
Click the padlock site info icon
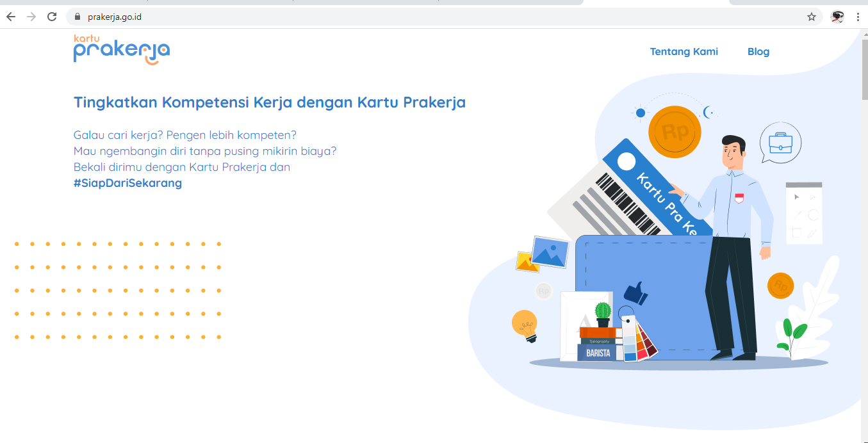coord(78,17)
